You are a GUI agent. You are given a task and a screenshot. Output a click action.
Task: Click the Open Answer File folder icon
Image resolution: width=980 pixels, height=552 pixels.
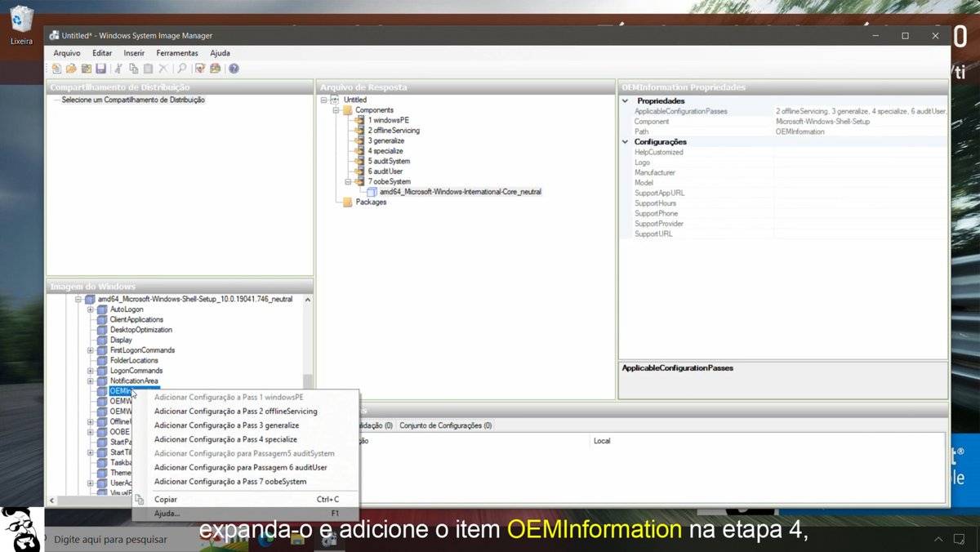71,69
